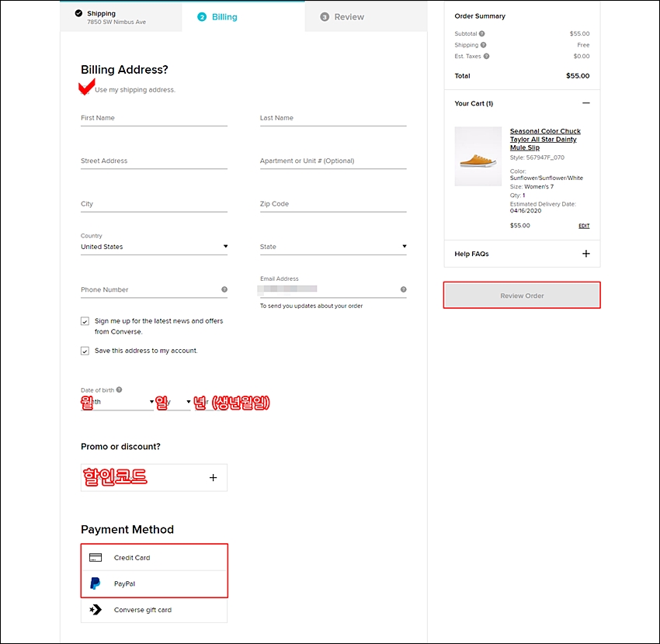Expand the Help FAQs section
The height and width of the screenshot is (644, 660).
click(x=586, y=254)
